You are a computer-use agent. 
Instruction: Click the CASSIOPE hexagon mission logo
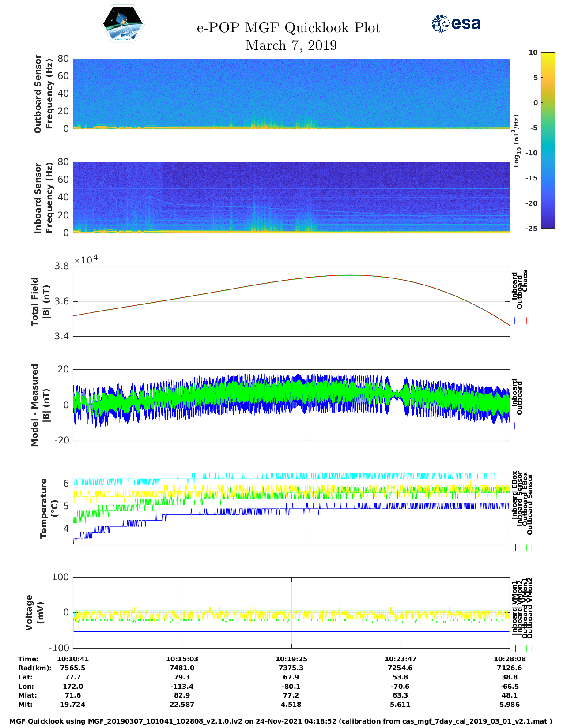coord(123,24)
